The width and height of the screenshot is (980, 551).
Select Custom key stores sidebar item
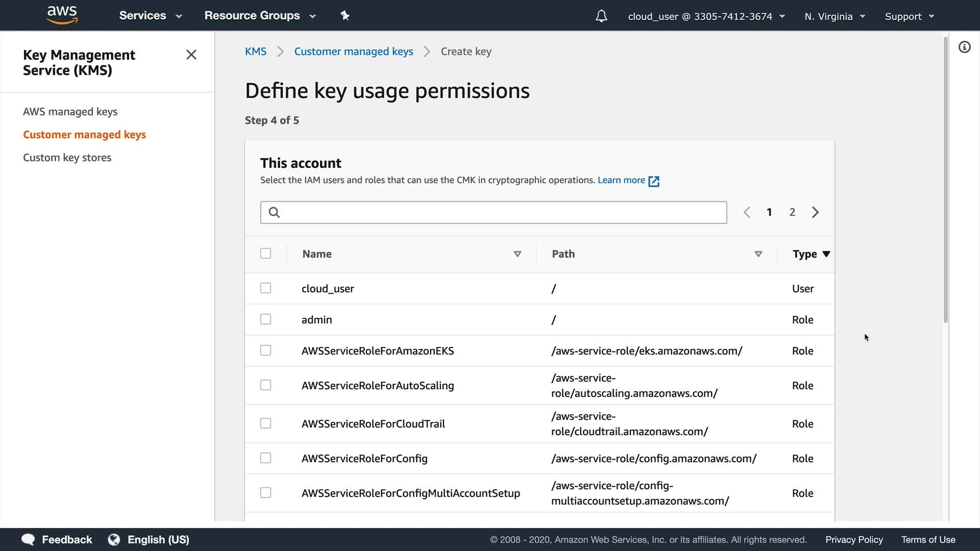tap(67, 158)
